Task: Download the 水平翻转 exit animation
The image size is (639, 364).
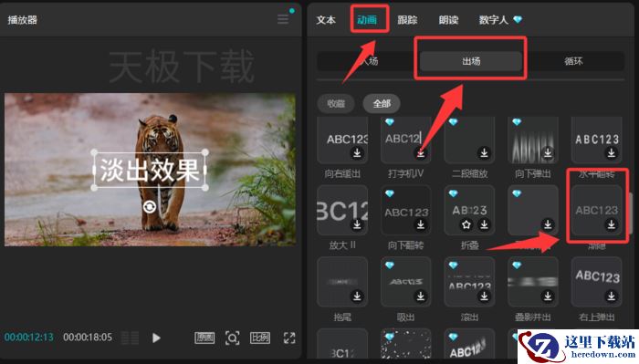Action: coord(612,152)
